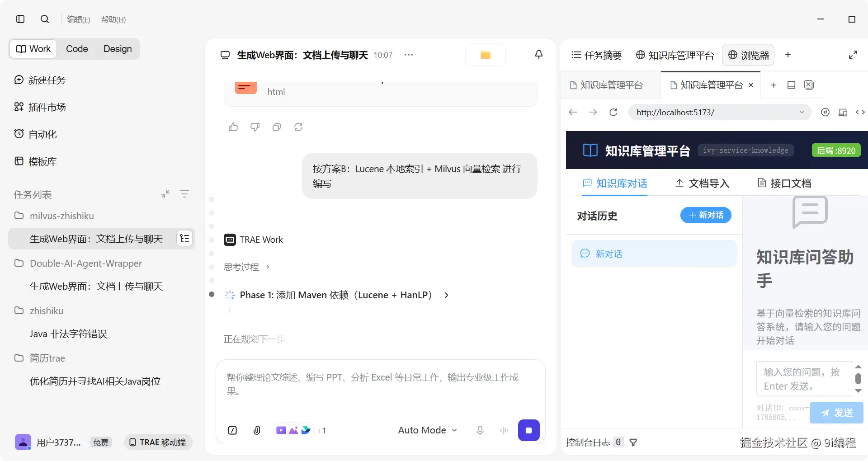
Task: Like the response with thumbs up
Action: [233, 127]
